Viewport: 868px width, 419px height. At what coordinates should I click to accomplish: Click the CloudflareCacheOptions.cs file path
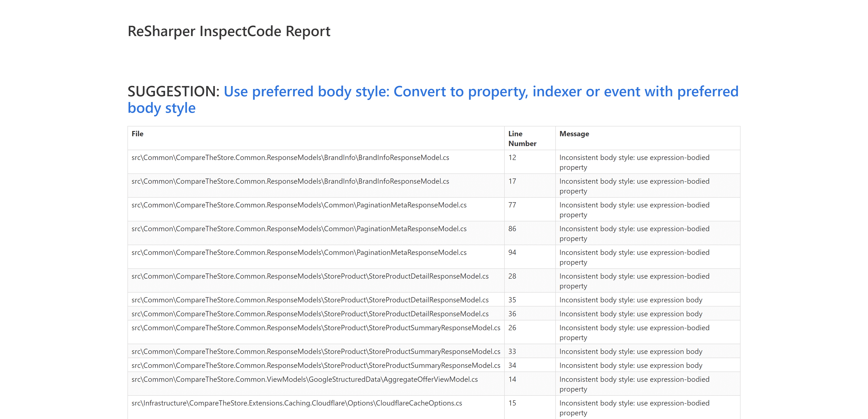pyautogui.click(x=296, y=403)
